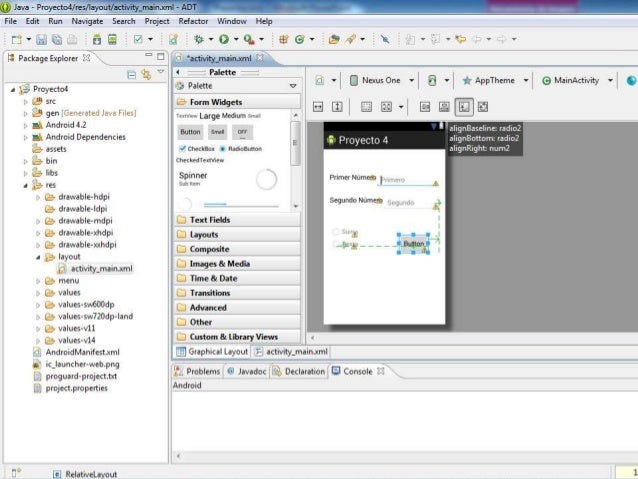Viewport: 638px width, 479px height.
Task: Click the Save icon in the main toolbar
Action: (x=42, y=39)
